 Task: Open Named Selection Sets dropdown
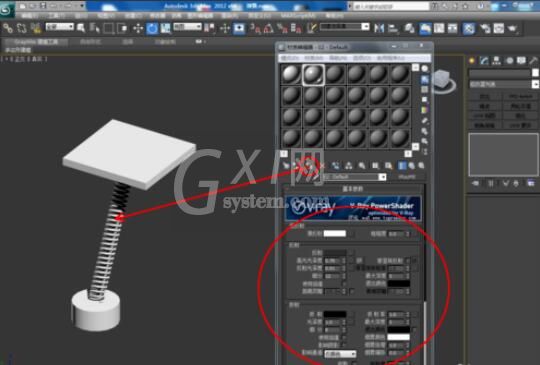pos(345,27)
